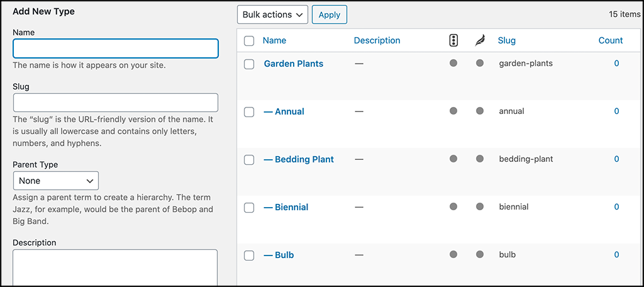
Task: Click the readability feather column icon
Action: point(479,41)
